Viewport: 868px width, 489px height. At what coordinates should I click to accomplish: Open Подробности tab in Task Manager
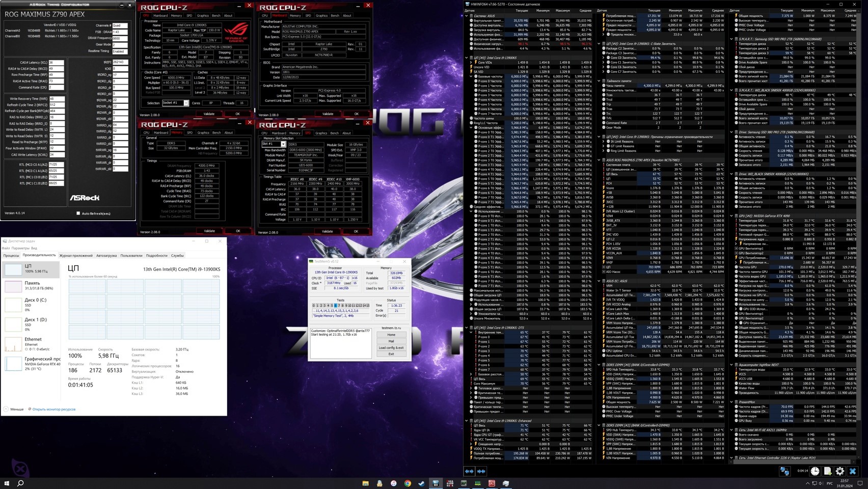(x=156, y=256)
